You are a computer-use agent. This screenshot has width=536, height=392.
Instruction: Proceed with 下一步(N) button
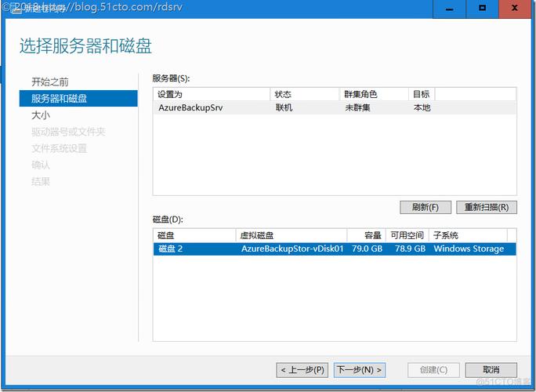[359, 370]
